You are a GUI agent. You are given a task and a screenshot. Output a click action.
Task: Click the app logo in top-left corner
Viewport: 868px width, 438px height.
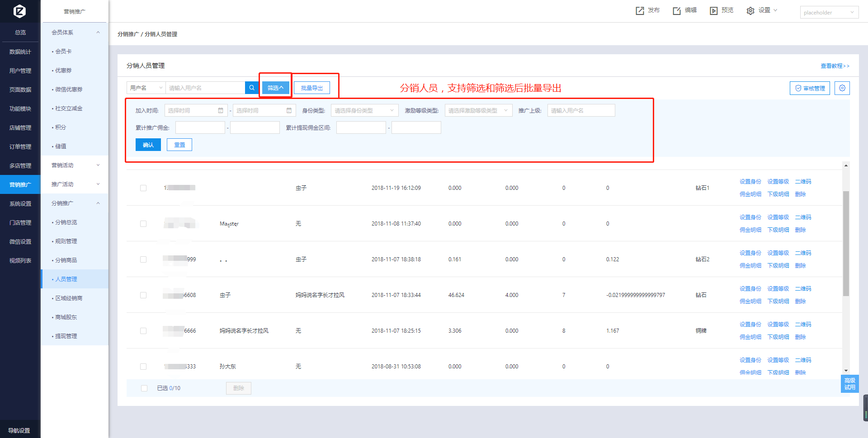[19, 11]
